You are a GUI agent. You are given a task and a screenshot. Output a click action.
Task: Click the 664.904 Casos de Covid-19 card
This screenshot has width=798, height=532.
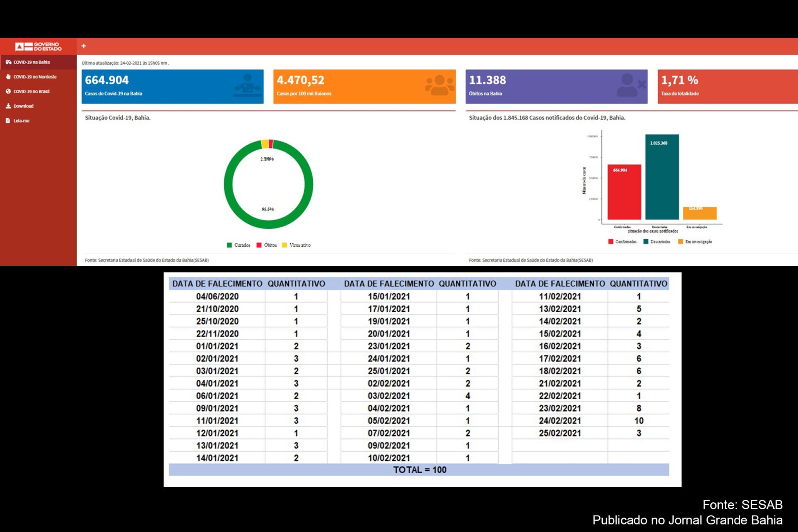pyautogui.click(x=173, y=87)
